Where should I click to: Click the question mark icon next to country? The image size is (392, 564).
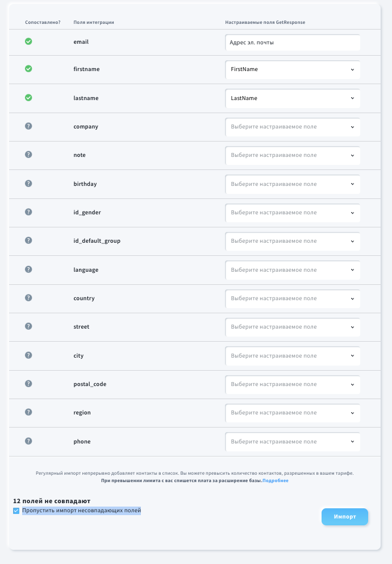28,298
